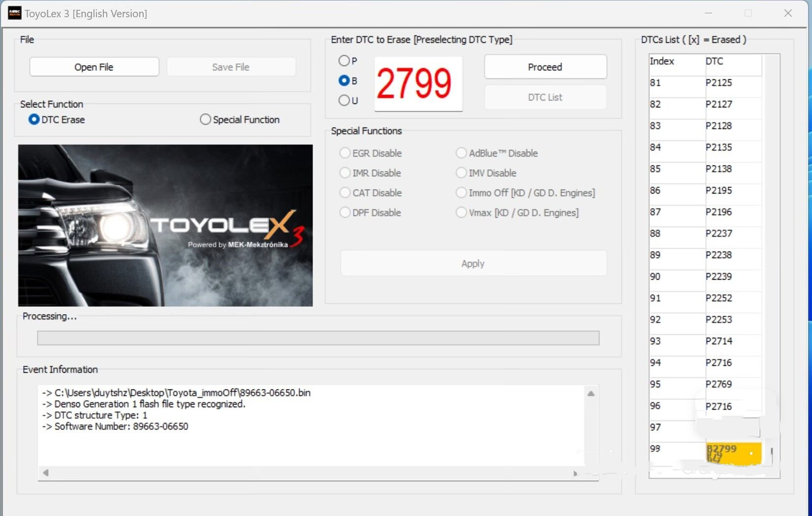Screen dimensions: 812x516
Task: Click the Software Number line in event log
Action: click(115, 426)
